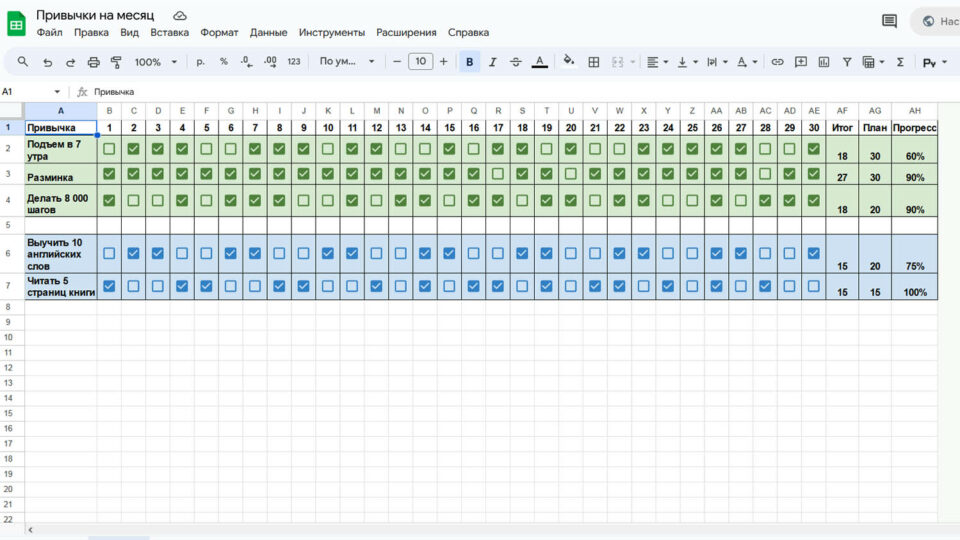Insert a chart using toolbar icon
The height and width of the screenshot is (540, 960).
coord(823,62)
